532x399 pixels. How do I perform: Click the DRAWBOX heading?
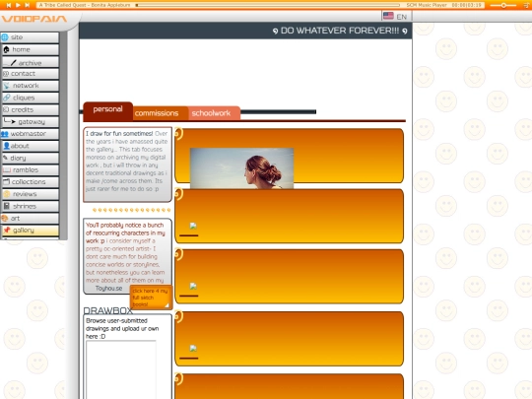tap(108, 310)
